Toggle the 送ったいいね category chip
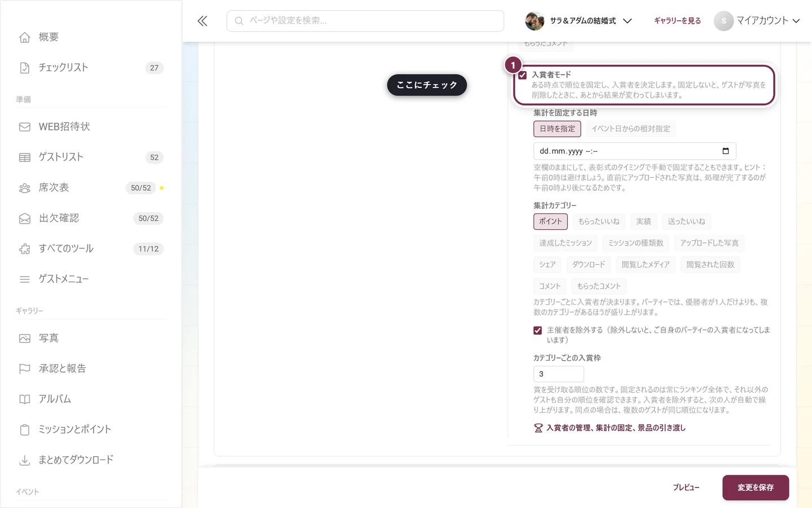This screenshot has height=508, width=812. click(x=686, y=221)
